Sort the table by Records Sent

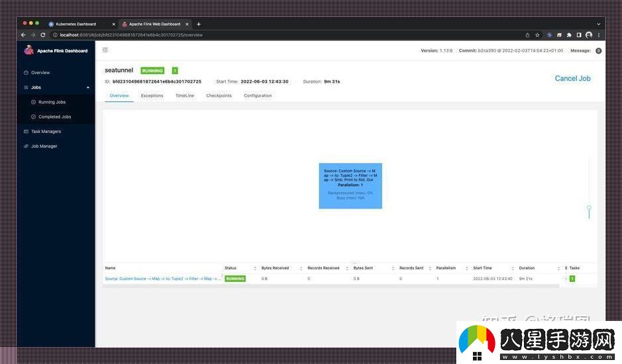pos(430,269)
